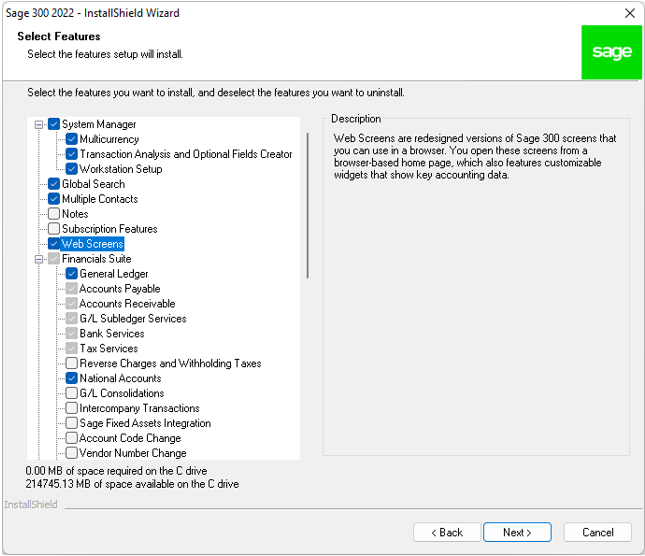
Task: Click the Sage logo icon
Action: pos(611,53)
